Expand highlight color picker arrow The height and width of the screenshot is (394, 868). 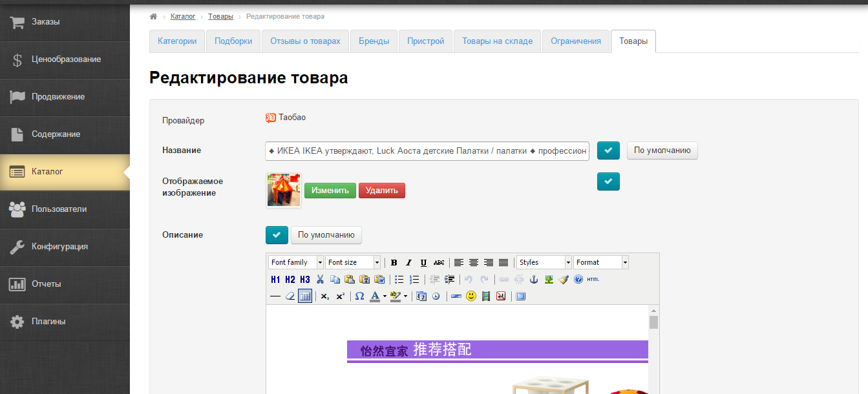pos(405,296)
